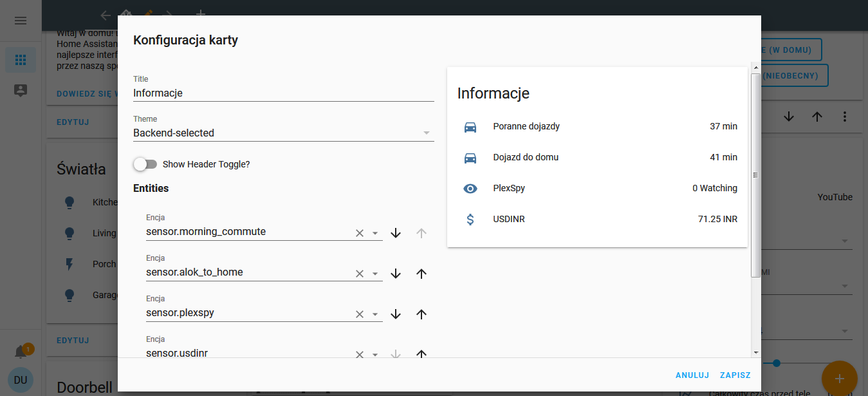The height and width of the screenshot is (396, 868).
Task: Expand the sensor.plexspy entity dropdown
Action: (375, 314)
